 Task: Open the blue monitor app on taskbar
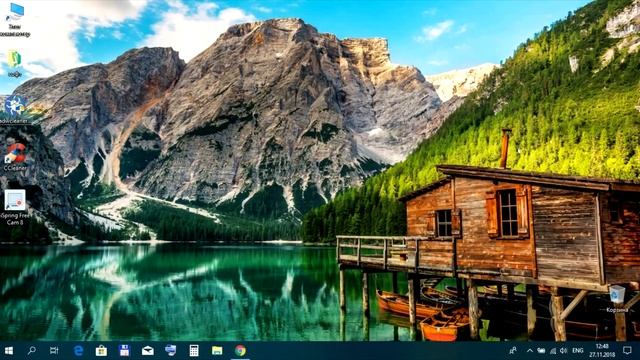pyautogui.click(x=171, y=351)
